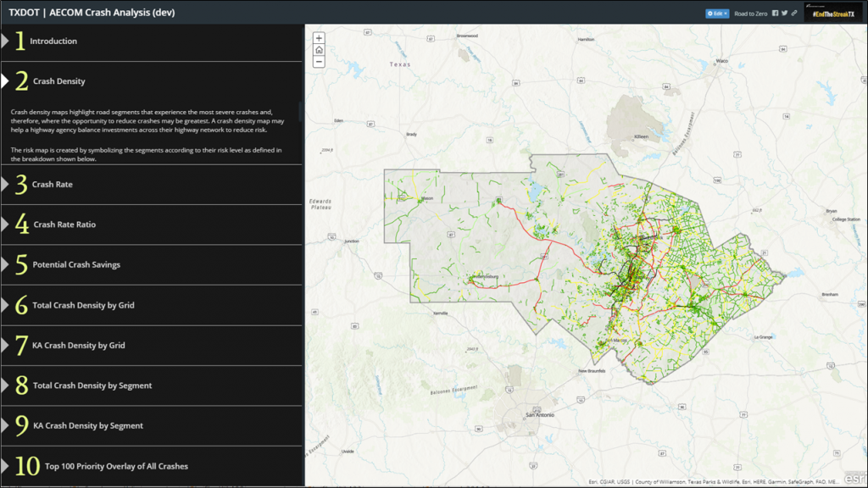Click the College Station map label
868x488 pixels.
(846, 219)
